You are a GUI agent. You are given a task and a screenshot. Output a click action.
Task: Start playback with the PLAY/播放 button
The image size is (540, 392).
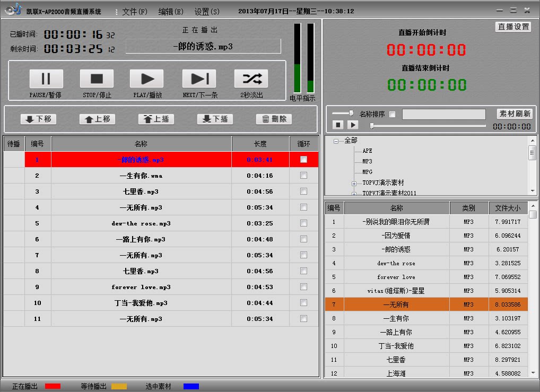click(x=147, y=79)
